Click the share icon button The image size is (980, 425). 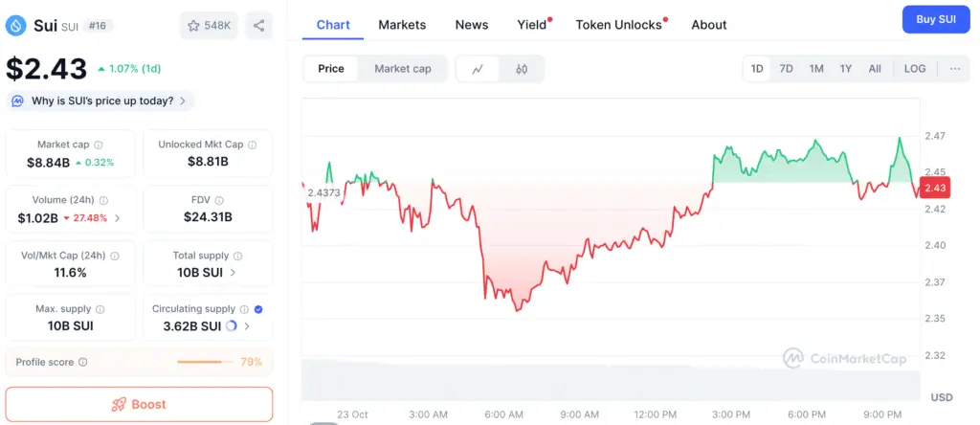(x=259, y=26)
